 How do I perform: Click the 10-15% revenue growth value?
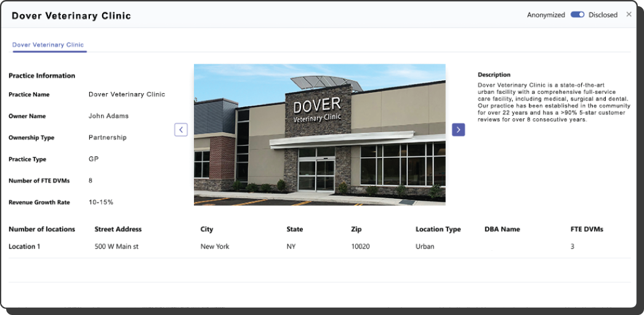[x=101, y=202]
